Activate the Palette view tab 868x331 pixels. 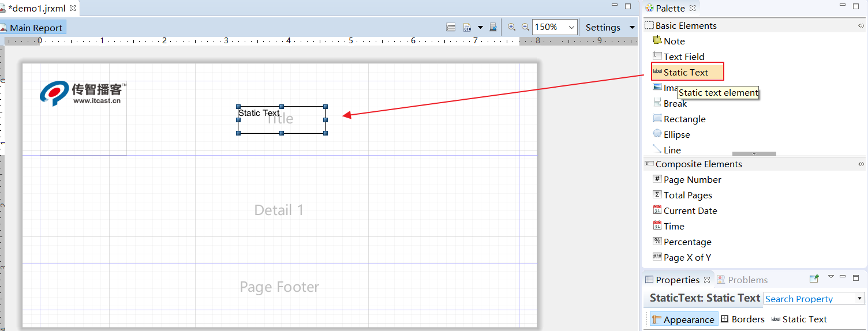click(671, 8)
